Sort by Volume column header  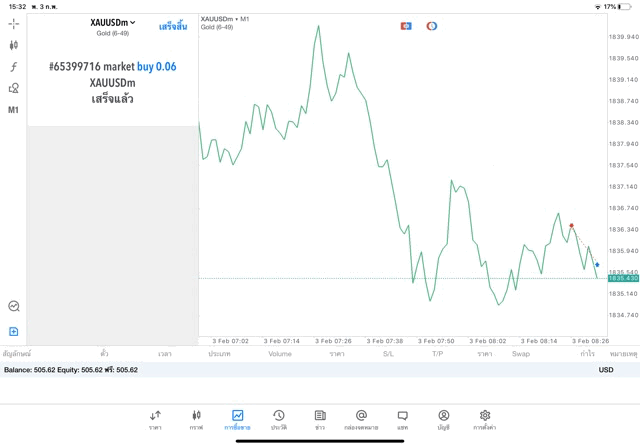tap(280, 354)
